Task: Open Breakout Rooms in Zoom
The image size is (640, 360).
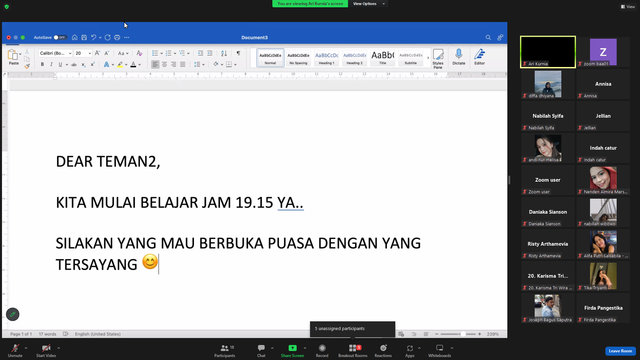Action: pyautogui.click(x=353, y=350)
